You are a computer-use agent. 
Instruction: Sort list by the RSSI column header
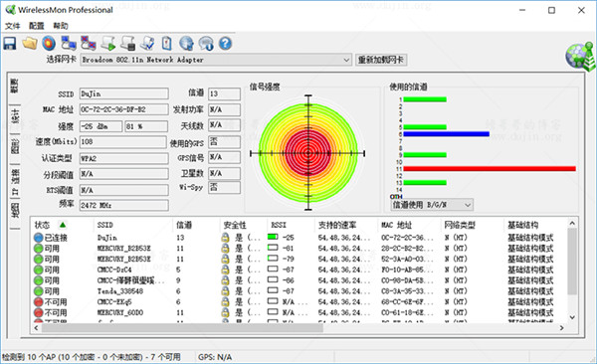(x=291, y=225)
